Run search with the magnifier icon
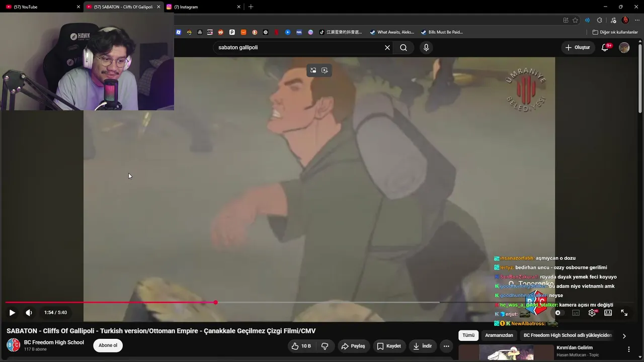Viewport: 644px width, 362px height. (404, 47)
